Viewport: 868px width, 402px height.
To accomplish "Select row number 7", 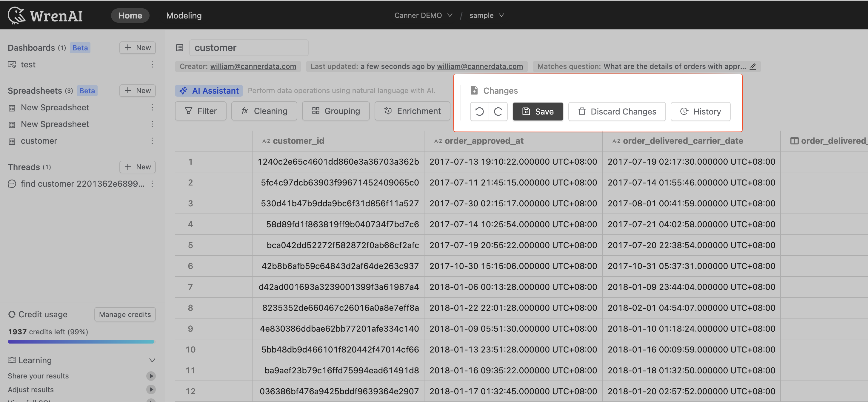I will [190, 287].
